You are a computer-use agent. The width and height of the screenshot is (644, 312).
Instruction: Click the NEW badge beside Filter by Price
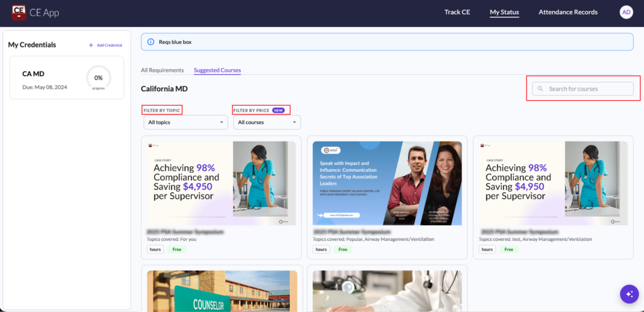[279, 111]
